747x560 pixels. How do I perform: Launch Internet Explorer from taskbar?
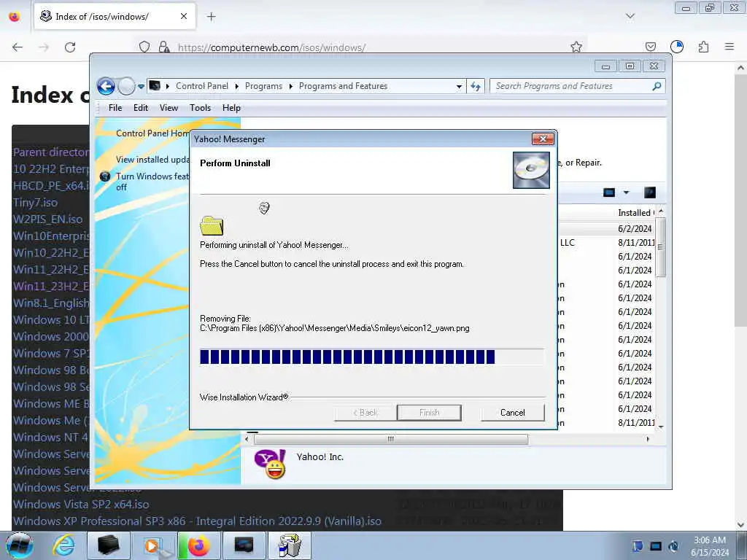(64, 545)
